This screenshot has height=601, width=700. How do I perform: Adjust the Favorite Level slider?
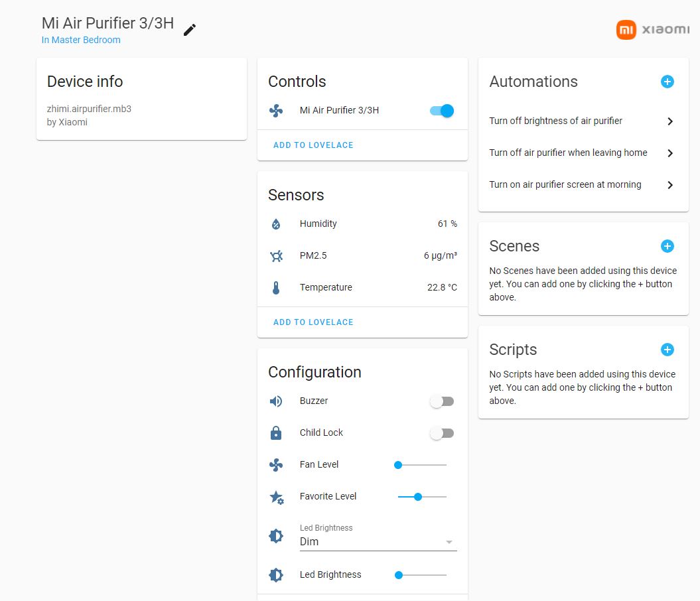click(421, 497)
